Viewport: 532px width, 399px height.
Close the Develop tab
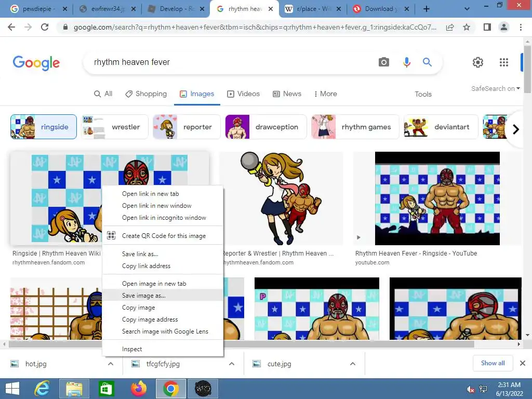pyautogui.click(x=202, y=9)
